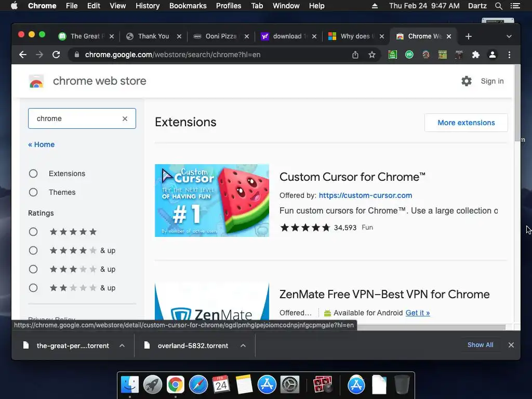532x399 pixels.
Task: Filter by two stars & up
Action: pos(33,288)
